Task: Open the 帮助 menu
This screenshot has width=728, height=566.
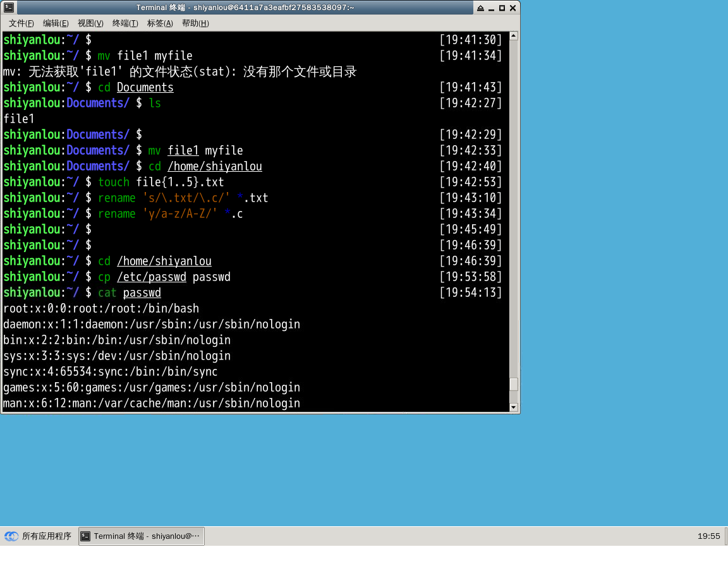Action: tap(195, 23)
